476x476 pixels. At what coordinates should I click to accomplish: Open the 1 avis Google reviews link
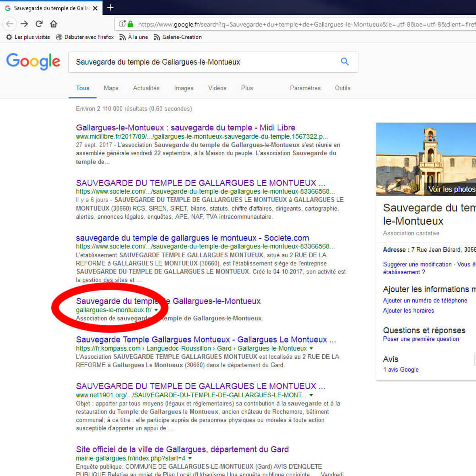pyautogui.click(x=401, y=370)
